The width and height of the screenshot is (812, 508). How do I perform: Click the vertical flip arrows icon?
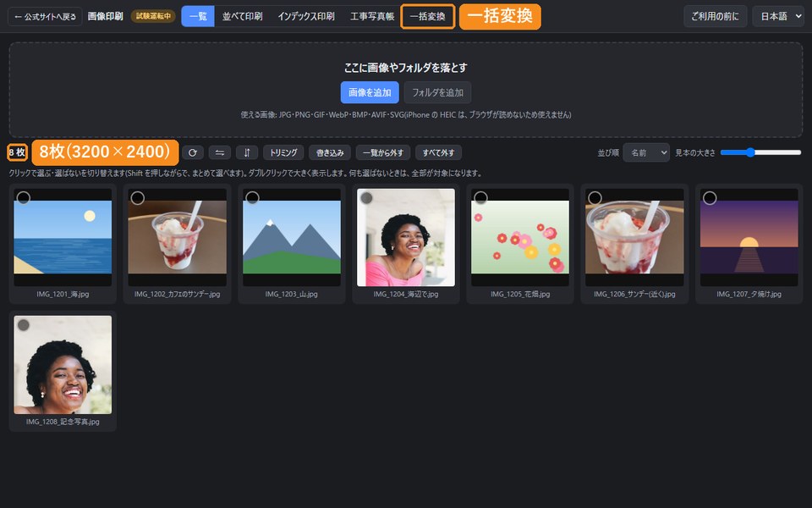(x=247, y=152)
